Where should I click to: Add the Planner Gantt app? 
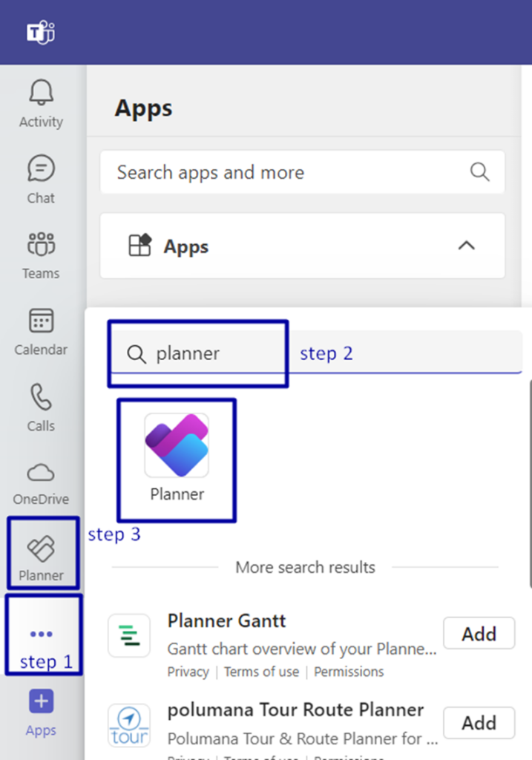pyautogui.click(x=479, y=633)
